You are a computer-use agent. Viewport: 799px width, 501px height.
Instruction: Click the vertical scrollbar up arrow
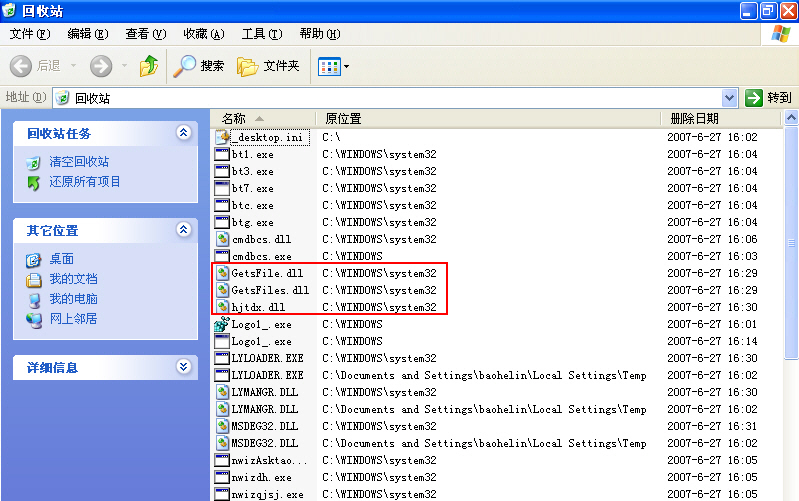pyautogui.click(x=791, y=118)
